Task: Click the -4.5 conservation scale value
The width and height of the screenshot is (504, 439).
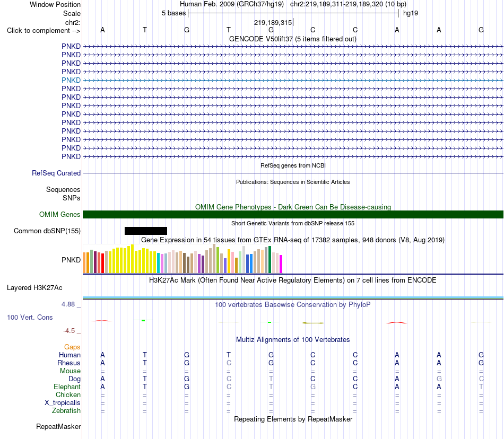Action: (x=69, y=330)
